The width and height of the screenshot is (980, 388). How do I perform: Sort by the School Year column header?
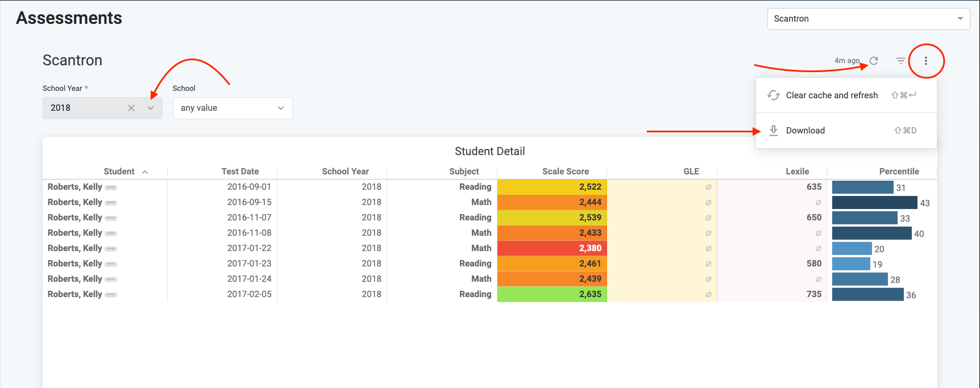[x=345, y=172]
